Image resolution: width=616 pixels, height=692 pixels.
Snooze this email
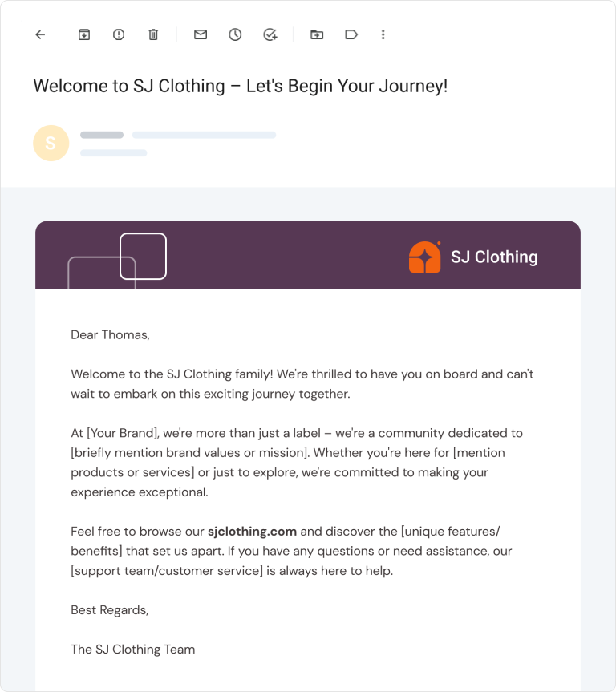click(234, 34)
